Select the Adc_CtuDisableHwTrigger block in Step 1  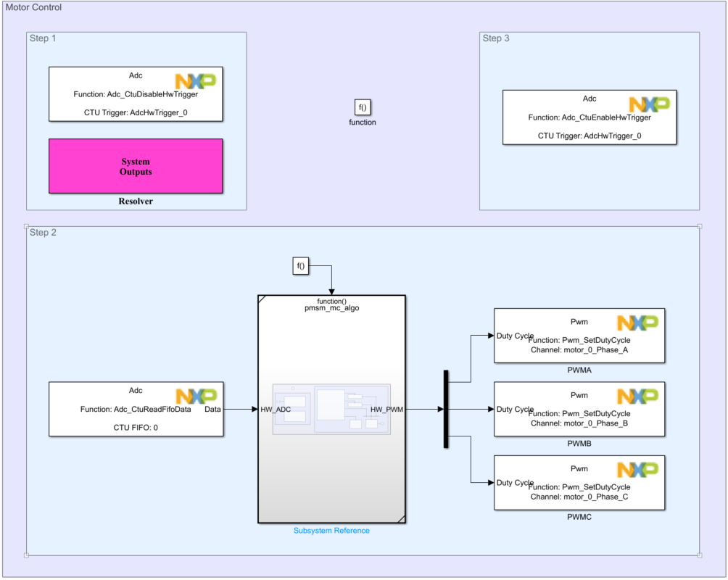135,94
